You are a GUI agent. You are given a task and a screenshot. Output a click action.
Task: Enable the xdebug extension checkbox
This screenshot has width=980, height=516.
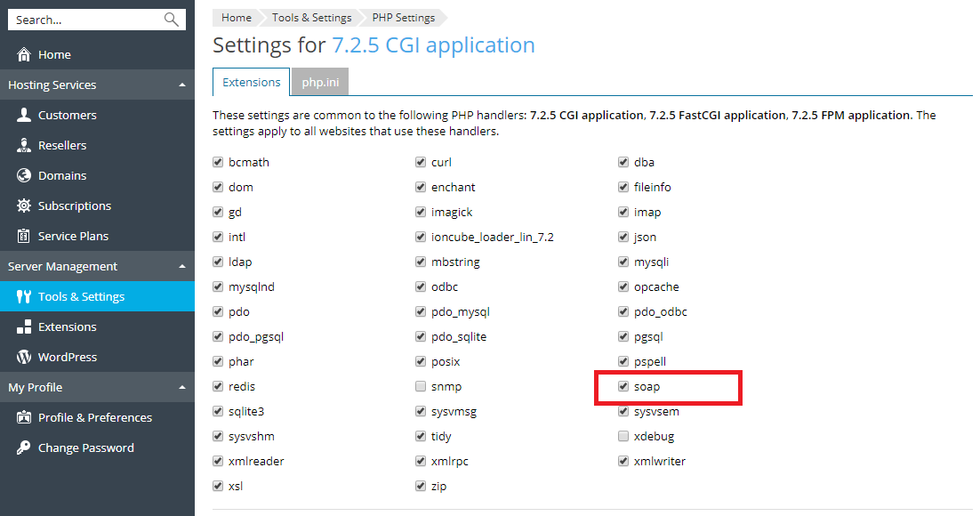(623, 437)
